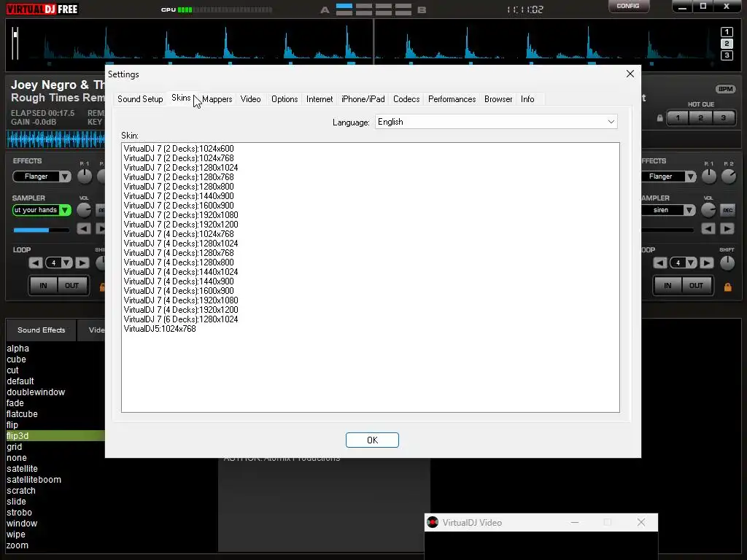Adjust left sampler VOL knob
The height and width of the screenshot is (560, 747).
pyautogui.click(x=84, y=210)
